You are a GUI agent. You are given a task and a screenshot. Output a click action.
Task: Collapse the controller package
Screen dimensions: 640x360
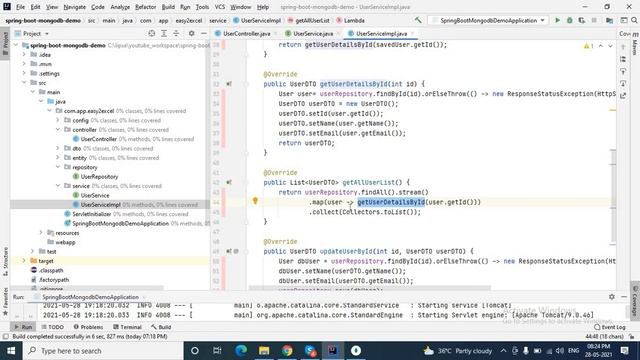point(58,129)
